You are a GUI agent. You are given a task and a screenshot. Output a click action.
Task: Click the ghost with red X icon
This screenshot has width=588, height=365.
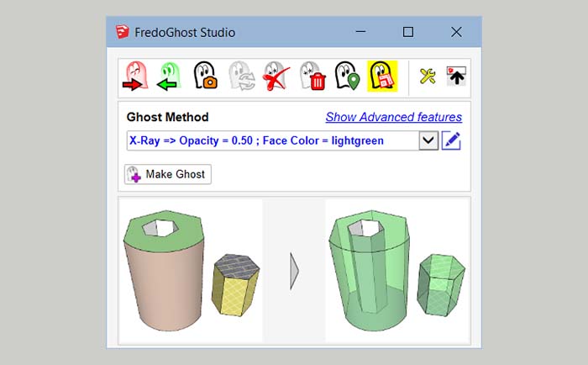[x=275, y=77]
